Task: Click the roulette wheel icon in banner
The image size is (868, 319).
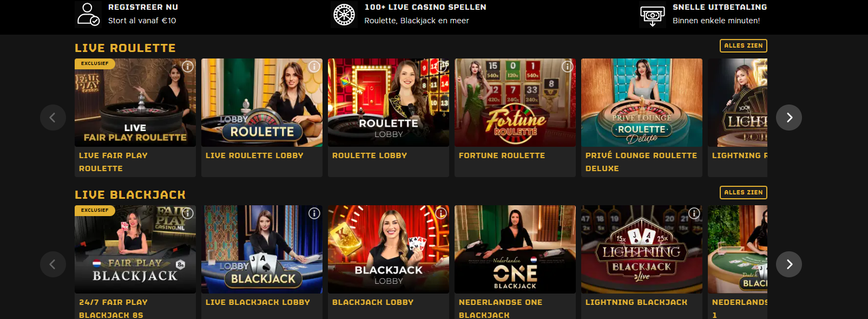Action: [x=344, y=15]
